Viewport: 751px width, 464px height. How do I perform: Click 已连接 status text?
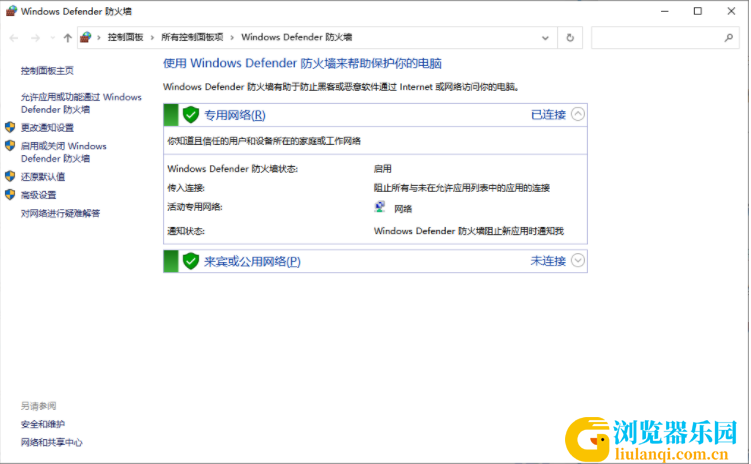click(548, 115)
